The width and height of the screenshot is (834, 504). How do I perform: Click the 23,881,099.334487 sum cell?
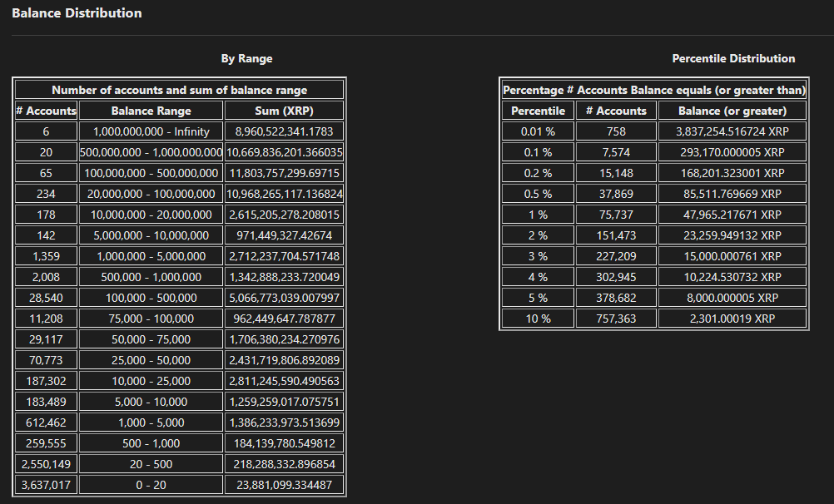click(284, 485)
